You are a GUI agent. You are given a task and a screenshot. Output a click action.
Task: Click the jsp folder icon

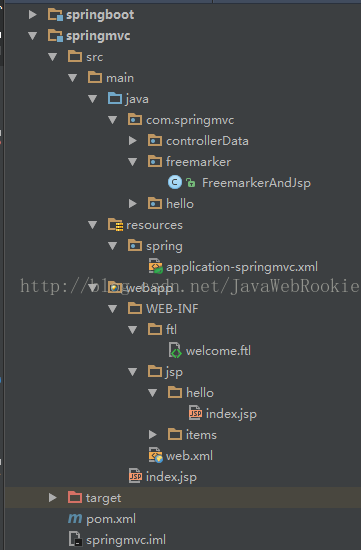(x=155, y=371)
